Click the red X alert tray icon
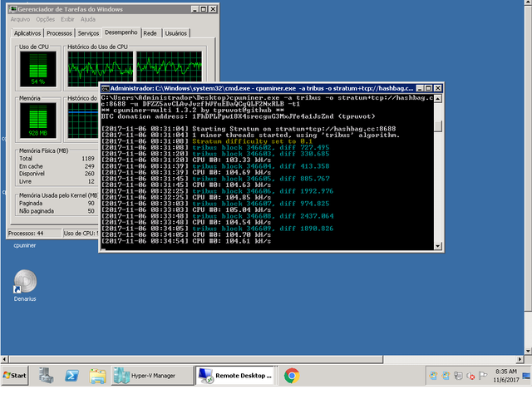 [470, 376]
